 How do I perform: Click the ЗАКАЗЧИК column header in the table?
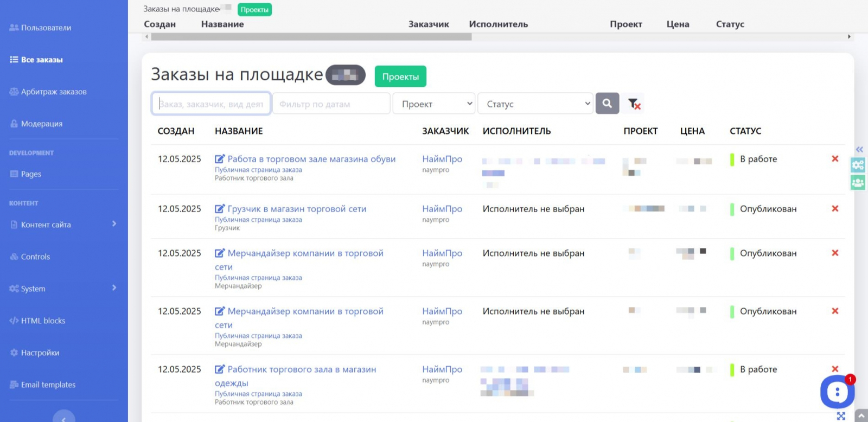click(x=445, y=131)
